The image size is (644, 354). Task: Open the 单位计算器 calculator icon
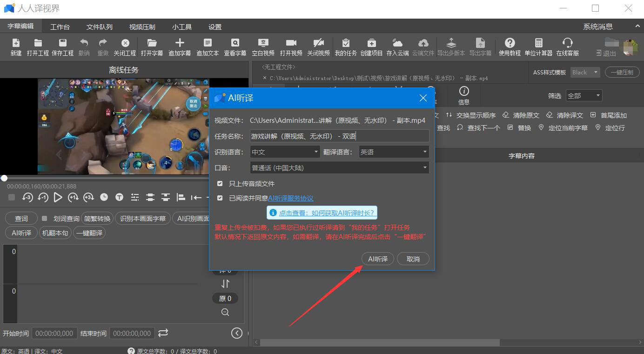click(x=538, y=43)
